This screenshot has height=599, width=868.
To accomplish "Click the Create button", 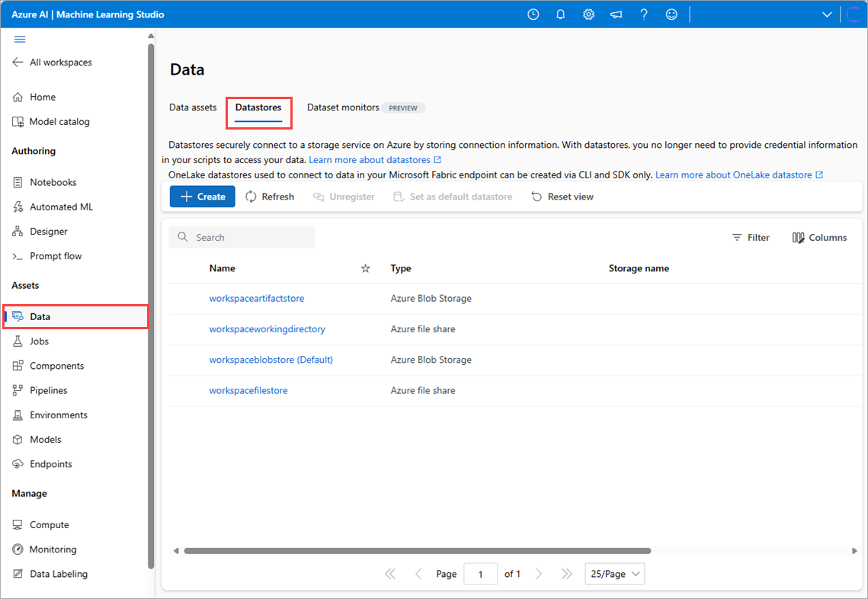I will [x=203, y=197].
